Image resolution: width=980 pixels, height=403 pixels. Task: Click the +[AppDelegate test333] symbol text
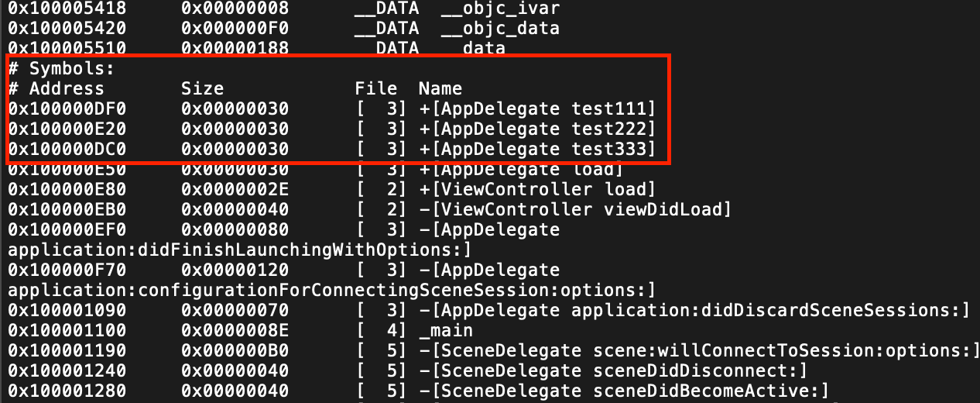coord(536,149)
